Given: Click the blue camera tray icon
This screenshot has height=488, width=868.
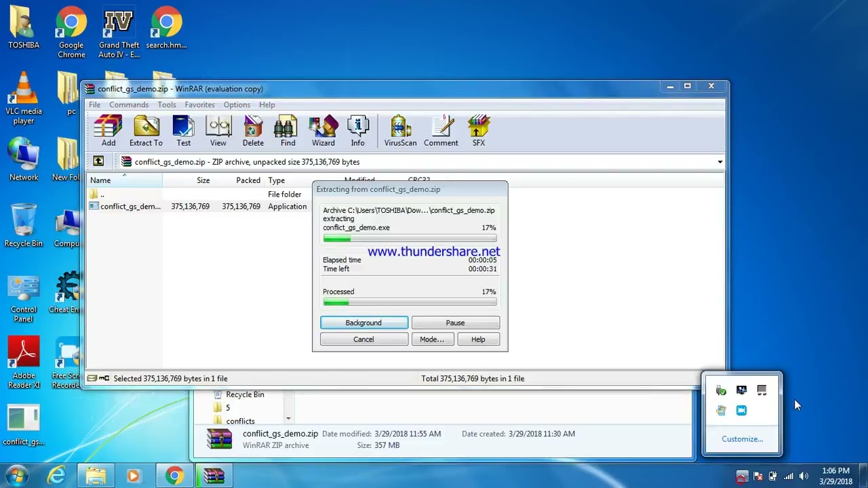Looking at the screenshot, I should coord(741,410).
